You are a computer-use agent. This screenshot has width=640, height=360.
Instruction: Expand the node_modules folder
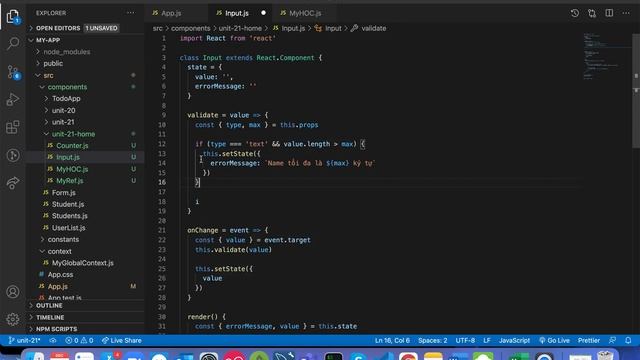[86, 52]
